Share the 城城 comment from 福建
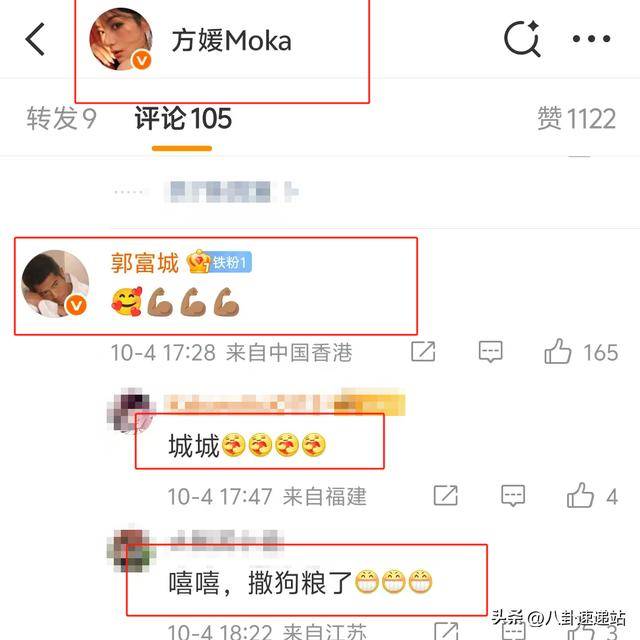This screenshot has height=640, width=640. coord(445,496)
